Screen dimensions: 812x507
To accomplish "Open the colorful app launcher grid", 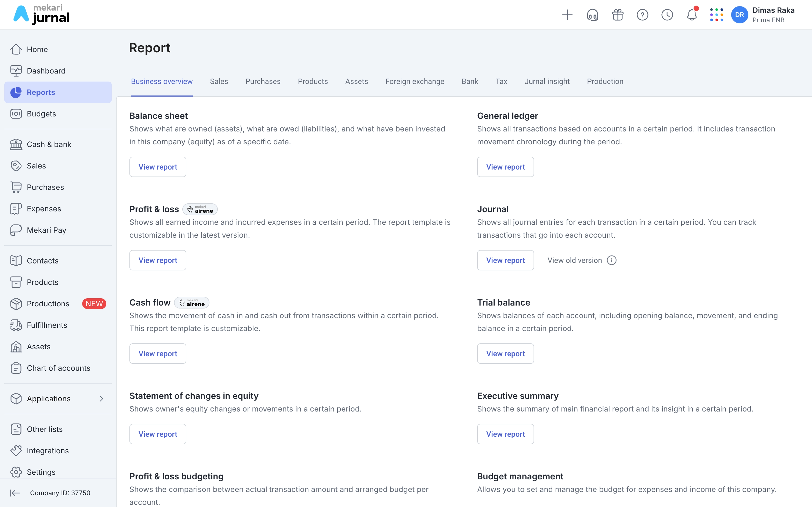I will coord(716,15).
